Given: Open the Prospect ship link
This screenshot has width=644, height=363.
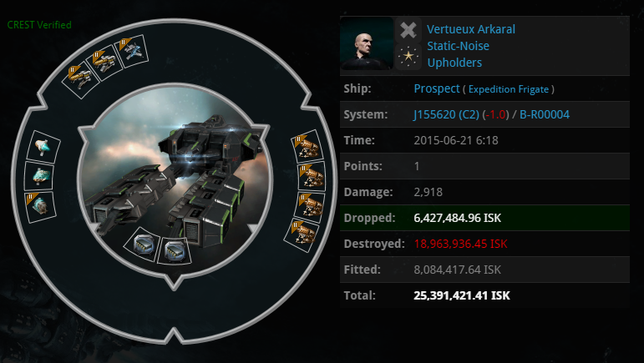Looking at the screenshot, I should point(437,88).
